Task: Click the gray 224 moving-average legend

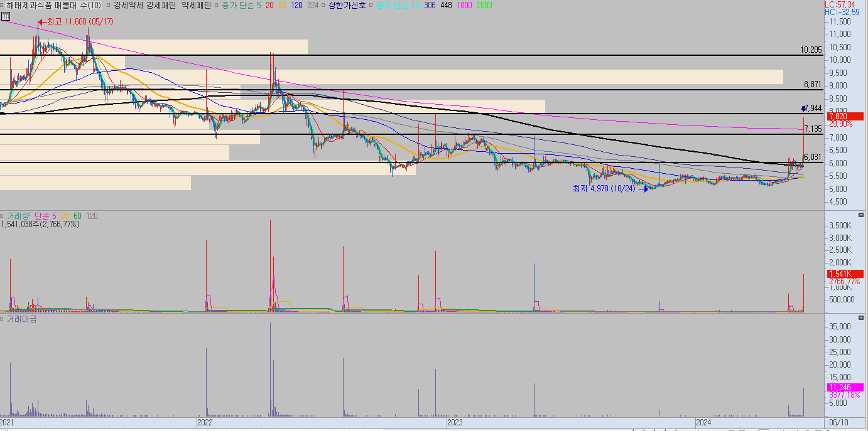Action: (x=312, y=5)
